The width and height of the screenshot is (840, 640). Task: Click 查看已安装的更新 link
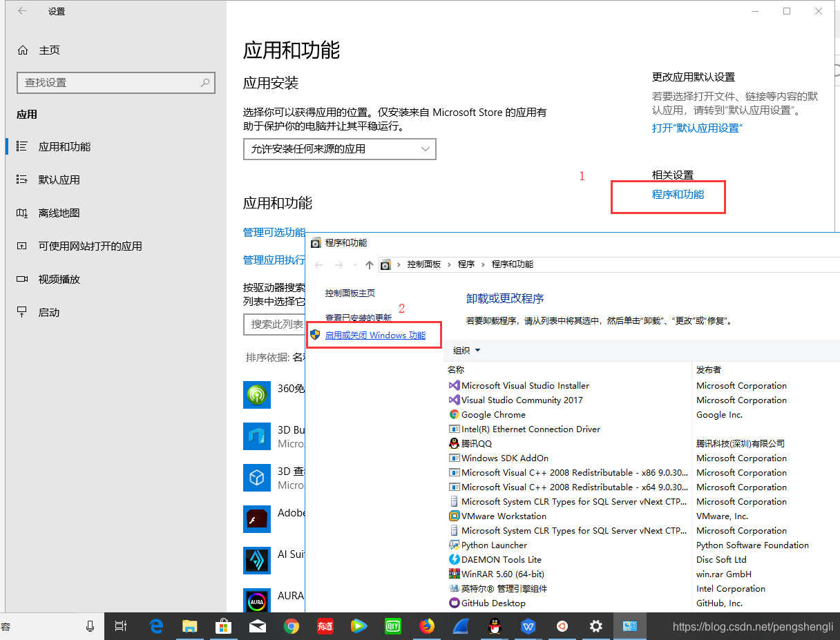coord(359,318)
